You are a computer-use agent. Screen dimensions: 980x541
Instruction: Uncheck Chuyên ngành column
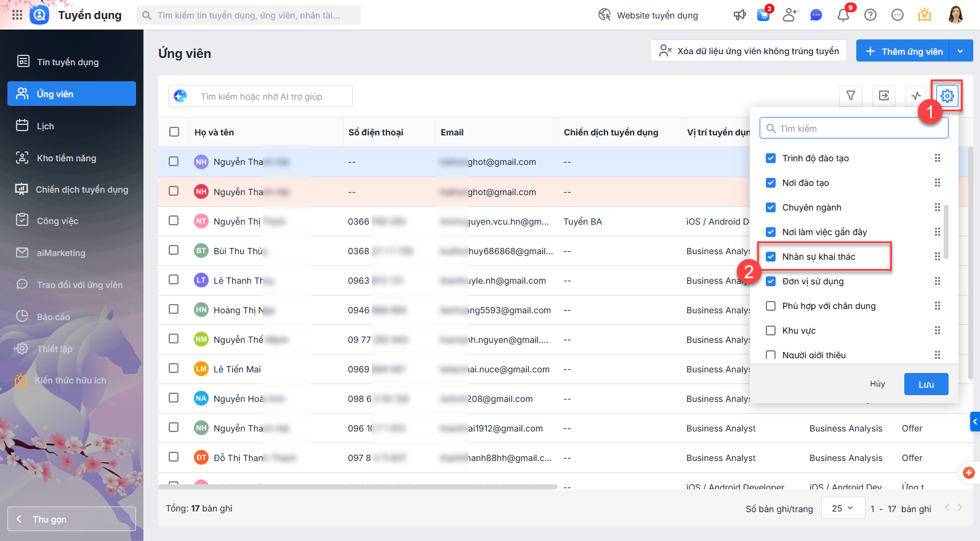(x=771, y=207)
